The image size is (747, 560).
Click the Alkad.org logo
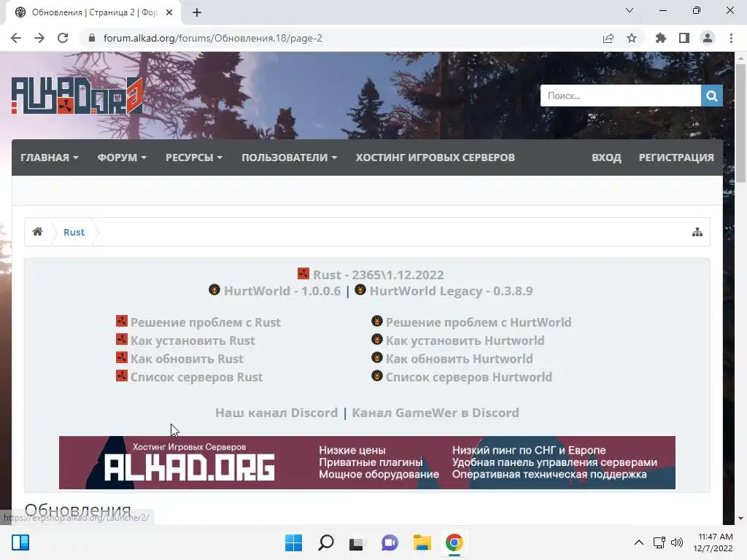pos(77,96)
